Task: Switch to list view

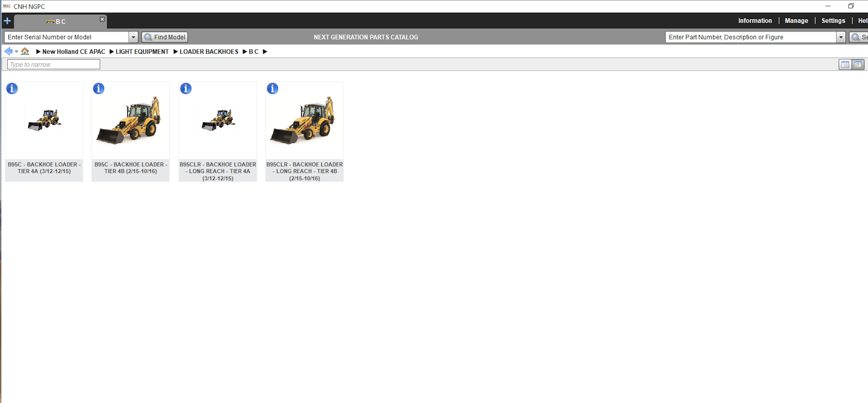Action: coord(845,64)
